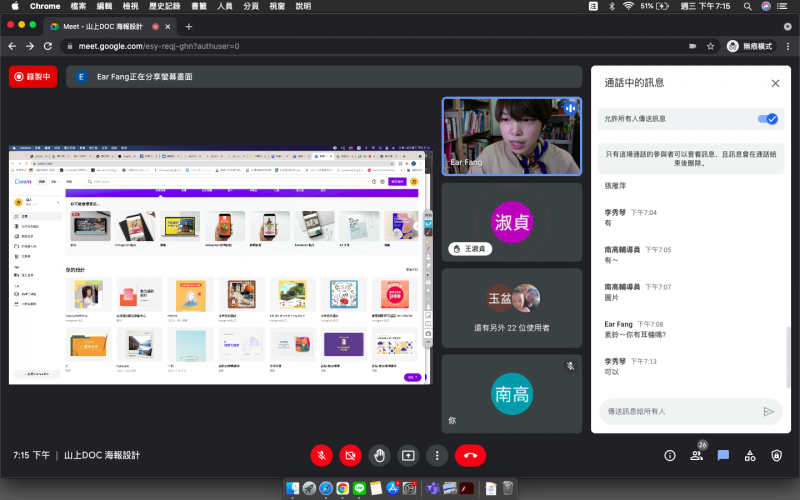Open the 歷史記錄 menu
The height and width of the screenshot is (500, 800).
(164, 6)
